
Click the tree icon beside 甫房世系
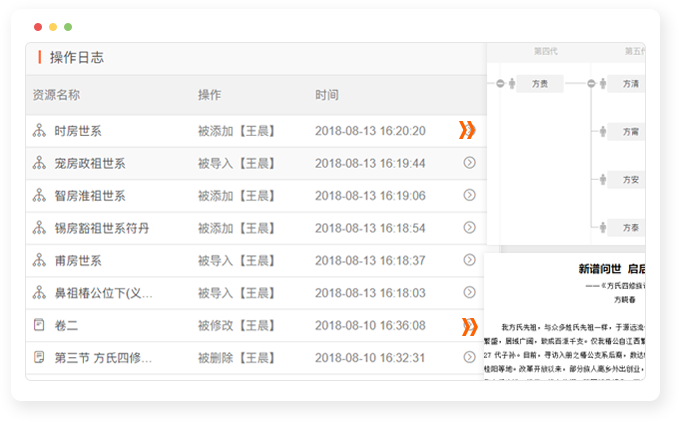(39, 261)
